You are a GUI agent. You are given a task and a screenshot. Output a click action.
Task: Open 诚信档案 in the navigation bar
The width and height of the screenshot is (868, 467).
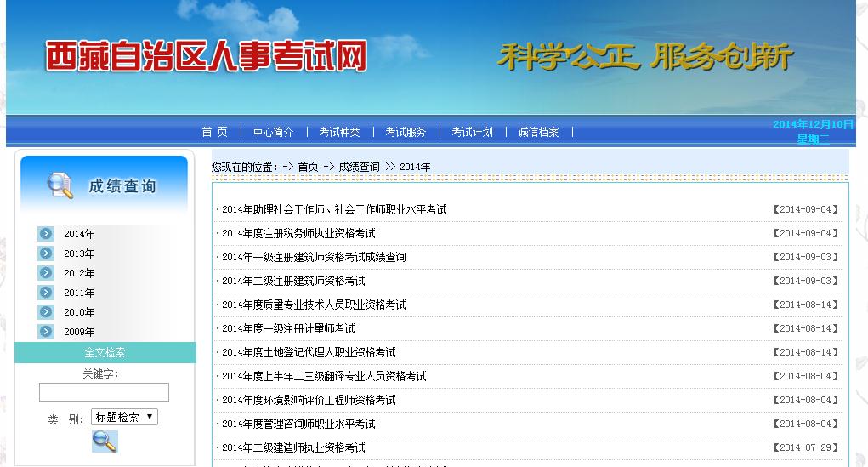click(x=538, y=132)
